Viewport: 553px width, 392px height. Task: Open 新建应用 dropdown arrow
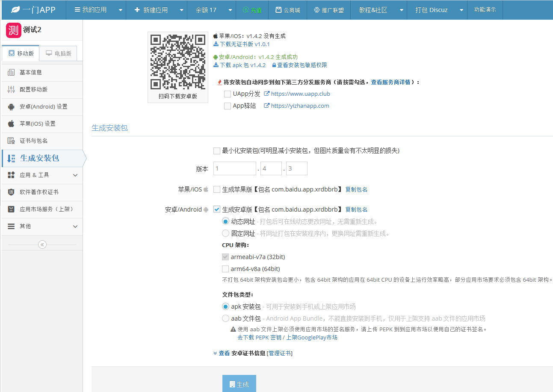point(182,10)
